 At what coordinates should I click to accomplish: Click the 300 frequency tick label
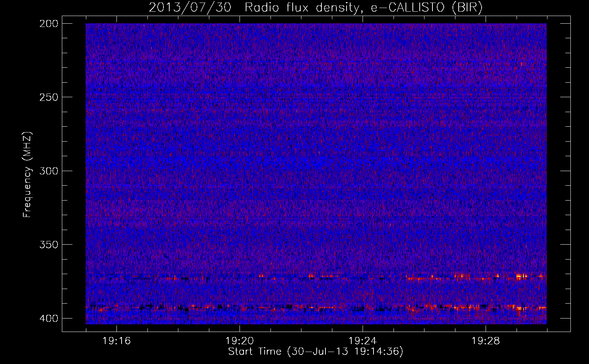click(x=49, y=171)
